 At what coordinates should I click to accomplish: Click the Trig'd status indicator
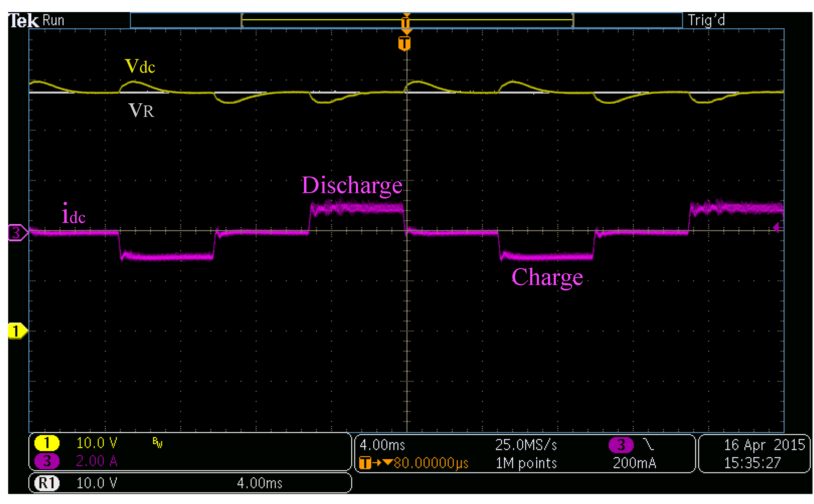[706, 20]
